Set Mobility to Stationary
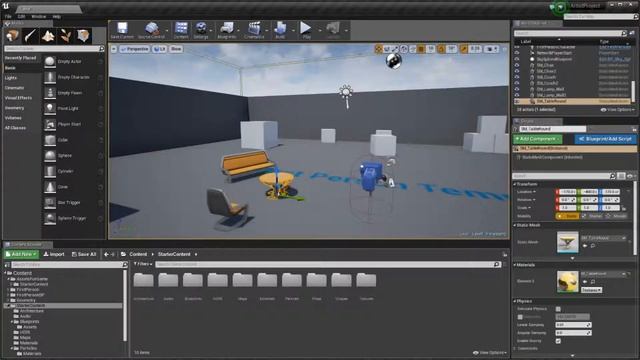Image resolution: width=640 pixels, height=360 pixels. [592, 216]
